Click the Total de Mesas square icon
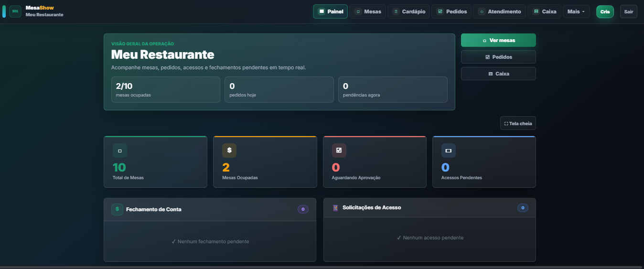644x269 pixels. [x=120, y=151]
